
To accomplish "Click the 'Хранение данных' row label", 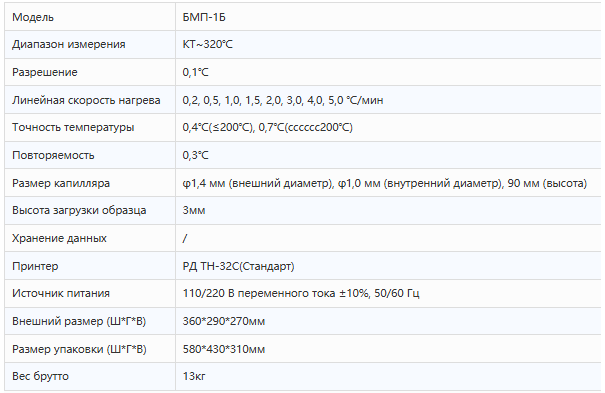I will click(59, 238).
